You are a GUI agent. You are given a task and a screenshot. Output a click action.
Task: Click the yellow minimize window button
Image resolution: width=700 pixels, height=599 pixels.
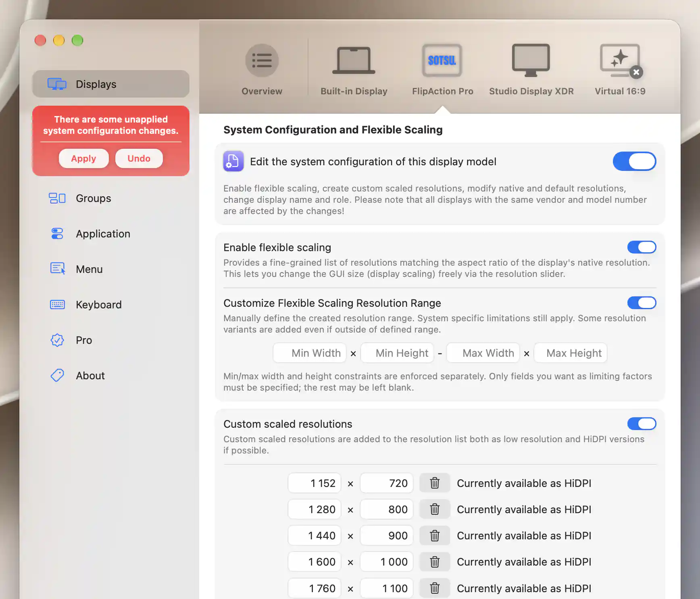point(59,40)
